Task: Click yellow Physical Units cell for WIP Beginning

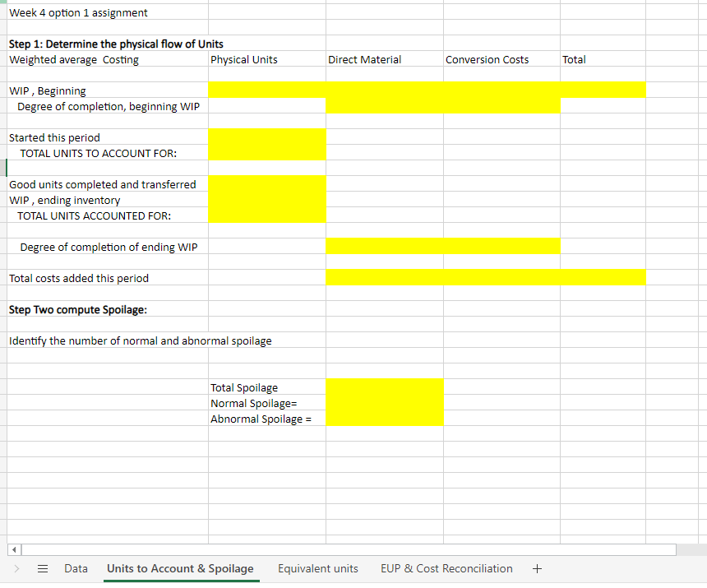Action: point(267,90)
